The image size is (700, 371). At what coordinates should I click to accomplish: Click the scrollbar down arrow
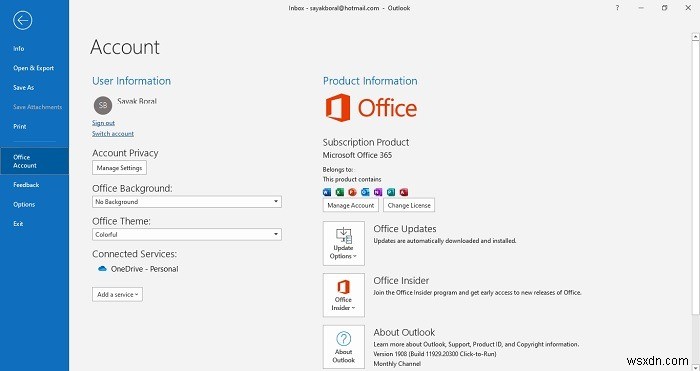tap(695, 367)
